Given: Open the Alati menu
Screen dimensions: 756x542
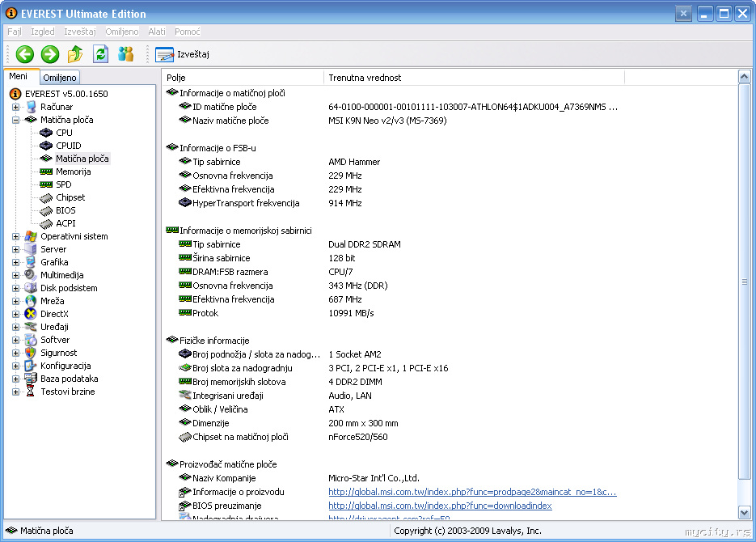Looking at the screenshot, I should (x=157, y=32).
